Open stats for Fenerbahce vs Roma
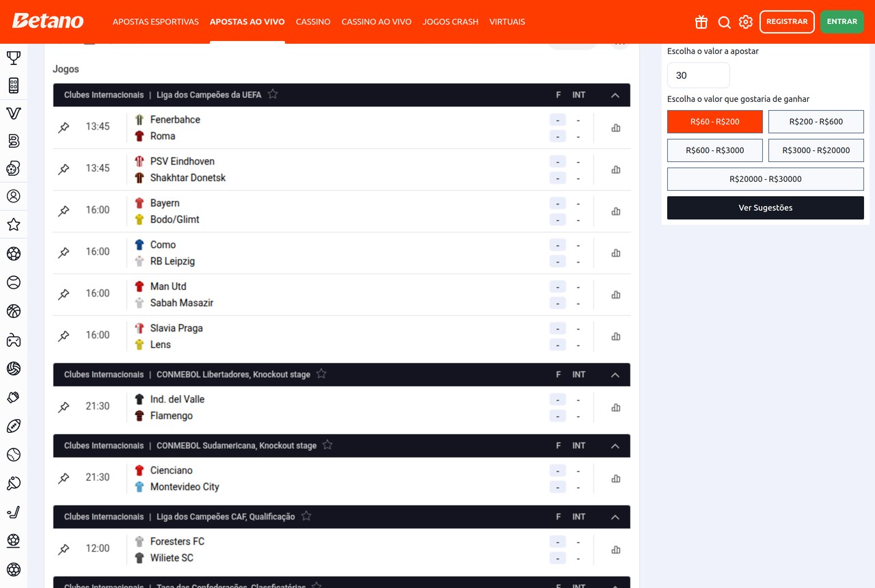 pos(616,128)
